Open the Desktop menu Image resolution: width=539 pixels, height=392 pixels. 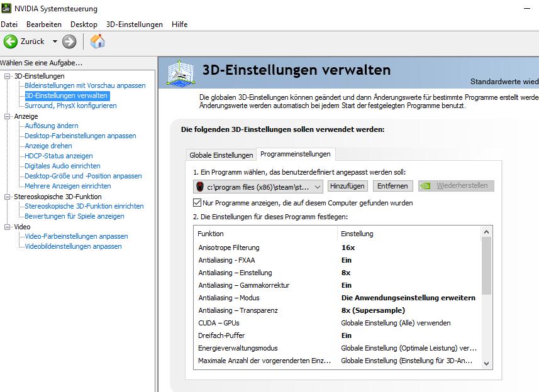click(x=84, y=24)
